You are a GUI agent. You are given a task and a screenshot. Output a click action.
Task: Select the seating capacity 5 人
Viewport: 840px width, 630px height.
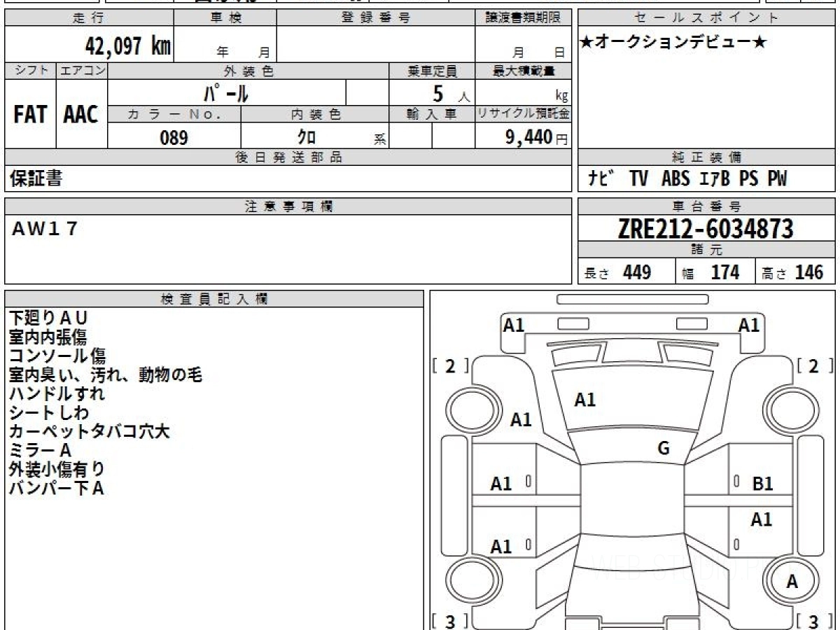(x=451, y=94)
